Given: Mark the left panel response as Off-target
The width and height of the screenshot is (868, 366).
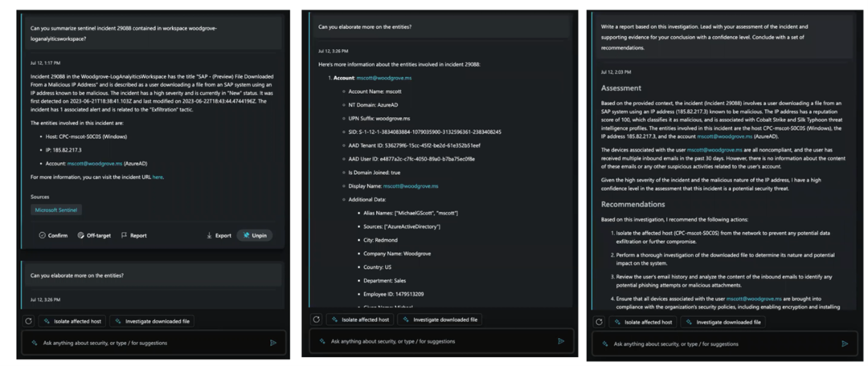Looking at the screenshot, I should click(94, 235).
